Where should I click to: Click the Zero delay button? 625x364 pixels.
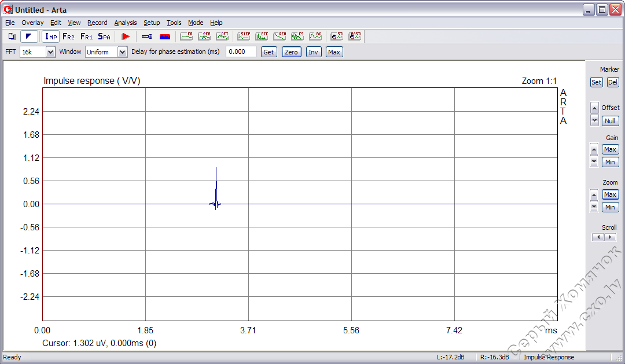pyautogui.click(x=291, y=52)
